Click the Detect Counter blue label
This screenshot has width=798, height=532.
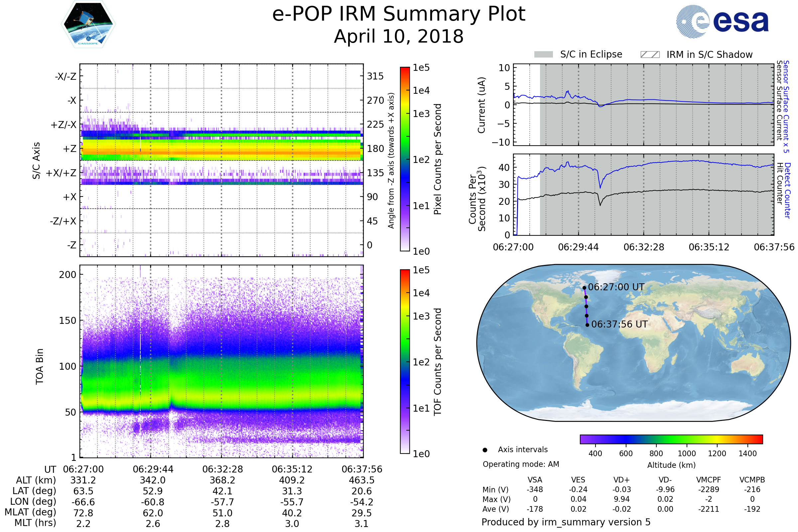click(x=787, y=191)
